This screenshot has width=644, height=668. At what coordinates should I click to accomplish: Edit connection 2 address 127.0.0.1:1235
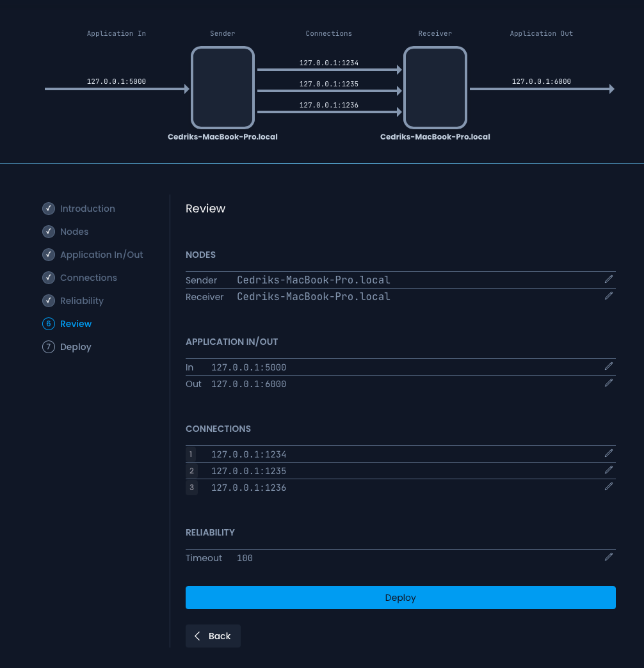pyautogui.click(x=608, y=470)
